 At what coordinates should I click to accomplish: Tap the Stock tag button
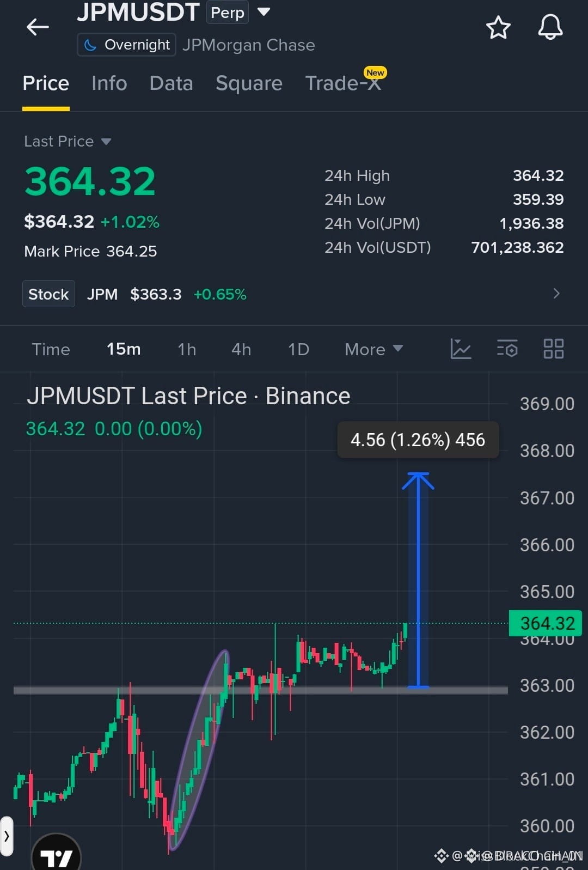tap(48, 294)
